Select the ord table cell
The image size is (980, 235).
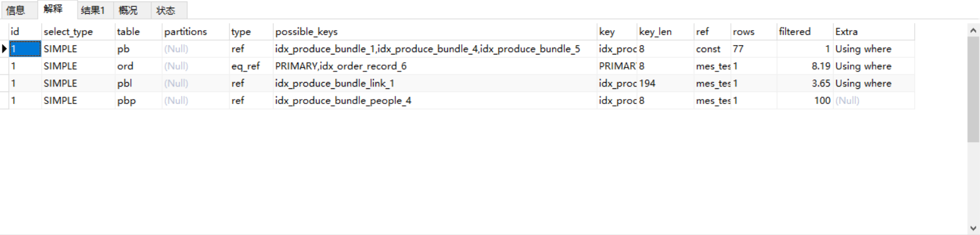point(138,66)
